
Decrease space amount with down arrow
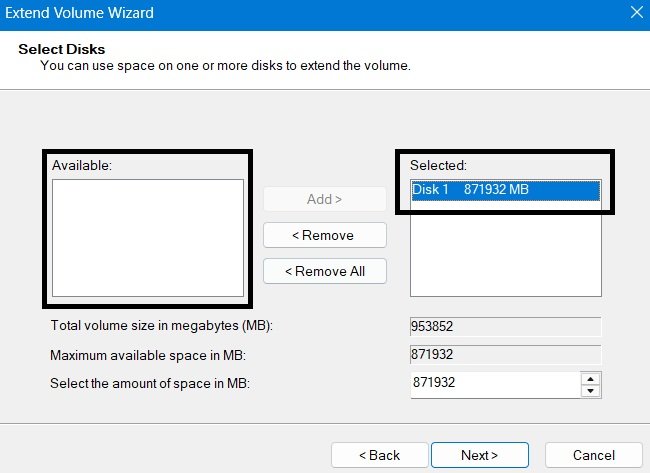click(x=590, y=391)
